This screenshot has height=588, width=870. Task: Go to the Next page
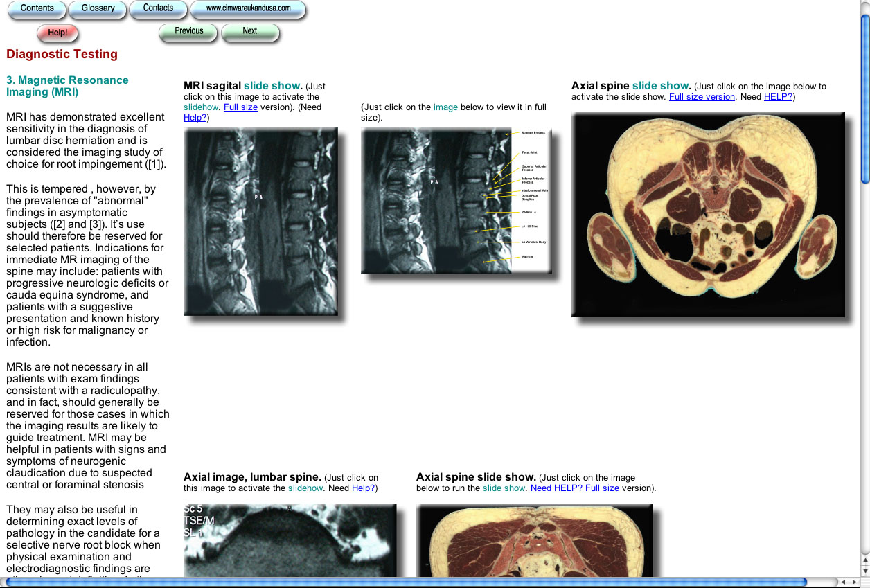pyautogui.click(x=250, y=32)
